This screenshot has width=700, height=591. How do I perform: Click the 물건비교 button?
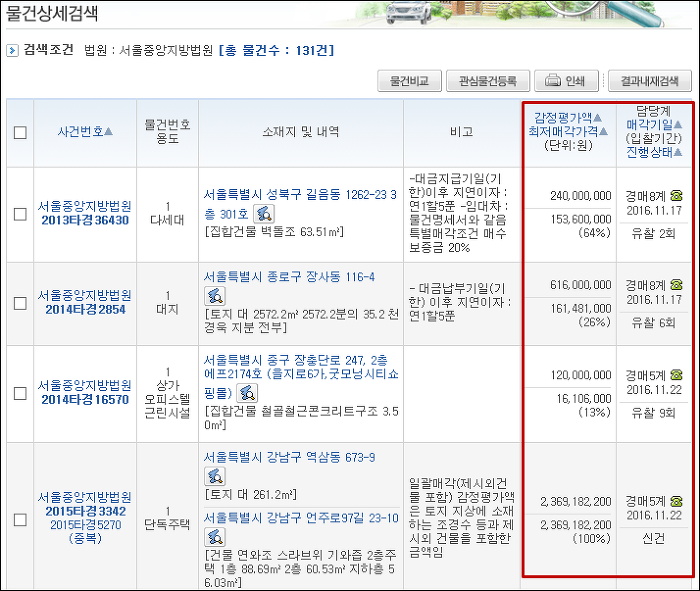tap(409, 81)
